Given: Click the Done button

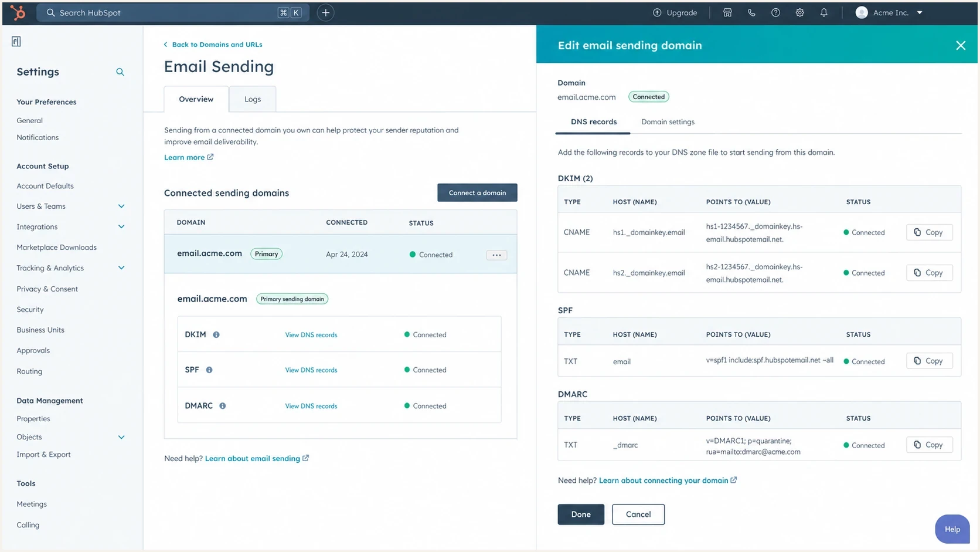Looking at the screenshot, I should click(581, 514).
